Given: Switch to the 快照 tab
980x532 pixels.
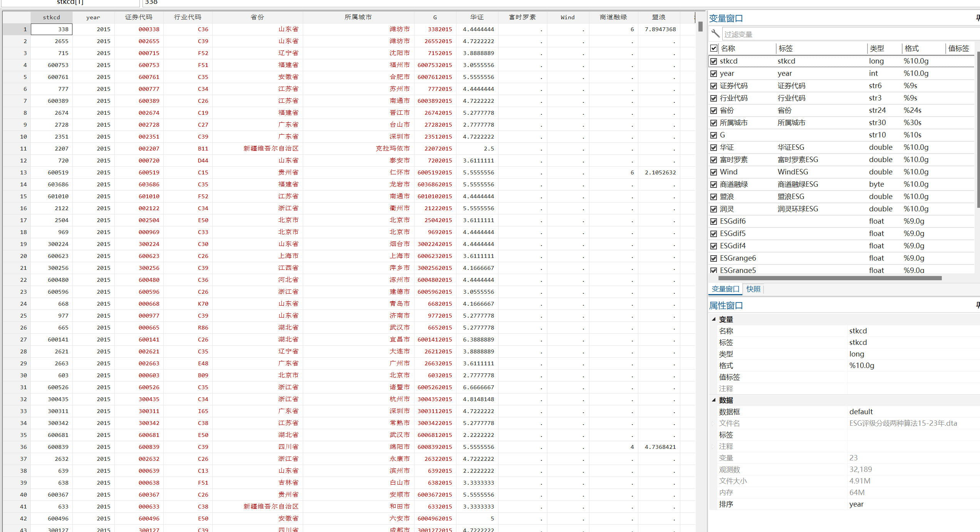Looking at the screenshot, I should pos(753,289).
